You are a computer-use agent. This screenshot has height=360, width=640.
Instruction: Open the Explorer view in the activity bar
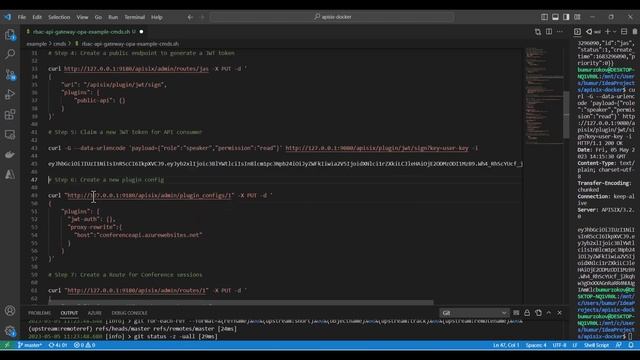pos(10,35)
